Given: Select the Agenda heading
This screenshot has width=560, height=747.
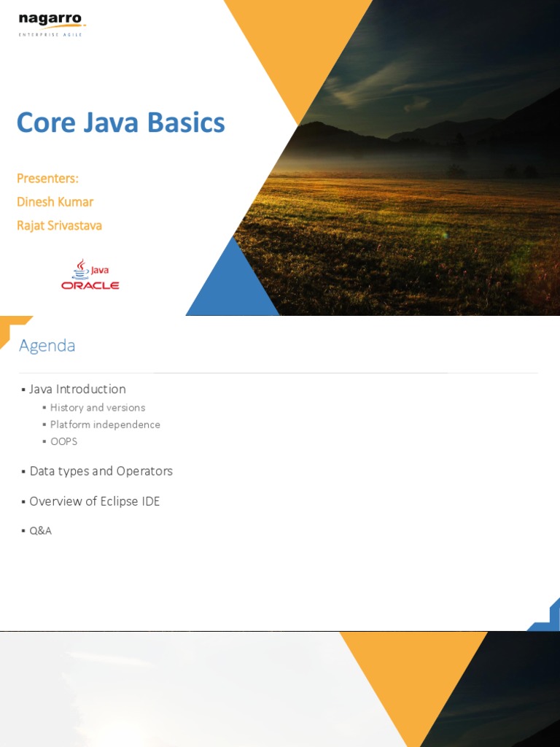Looking at the screenshot, I should tap(47, 345).
